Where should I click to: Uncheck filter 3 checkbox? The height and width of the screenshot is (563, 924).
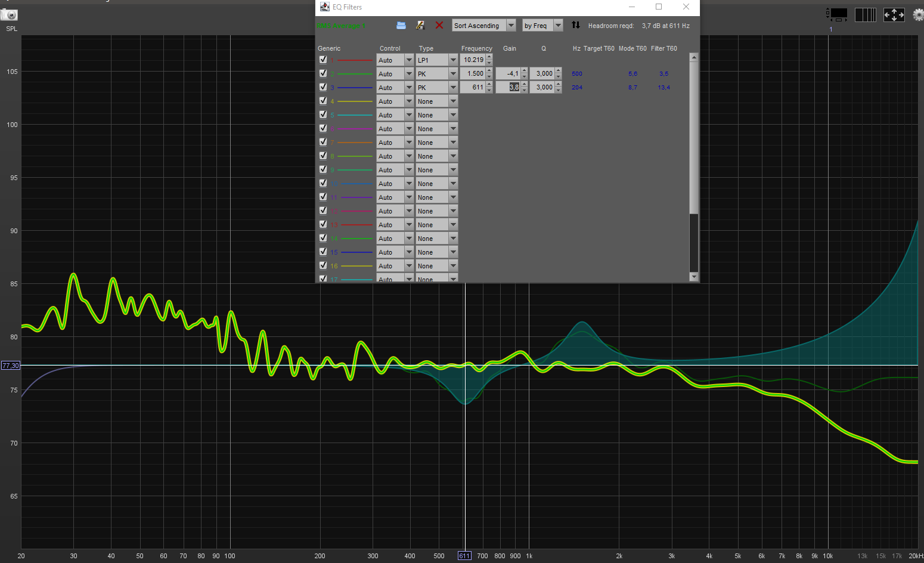coord(323,87)
